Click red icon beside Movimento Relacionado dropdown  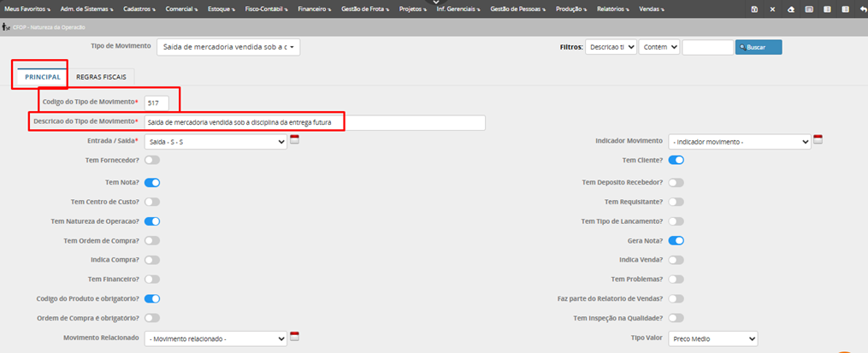(295, 338)
